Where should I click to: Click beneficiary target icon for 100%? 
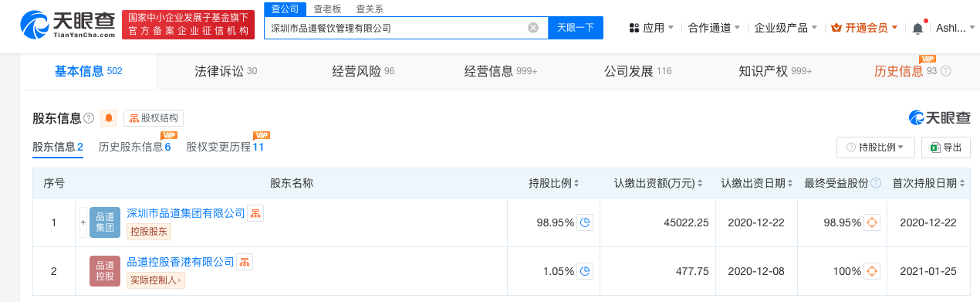[872, 271]
